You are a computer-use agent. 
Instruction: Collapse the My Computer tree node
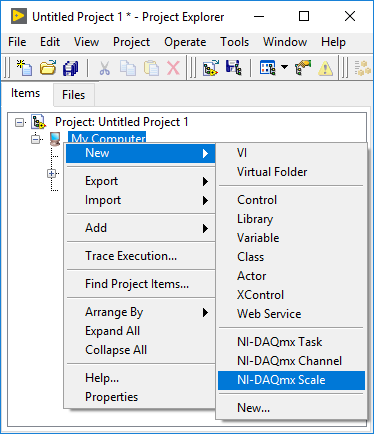(x=35, y=139)
